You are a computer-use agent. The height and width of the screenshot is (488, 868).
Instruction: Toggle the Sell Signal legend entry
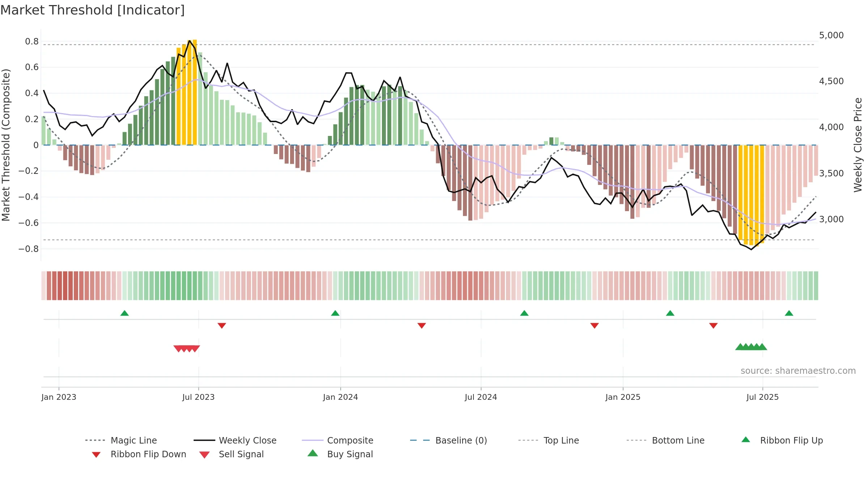click(x=231, y=454)
